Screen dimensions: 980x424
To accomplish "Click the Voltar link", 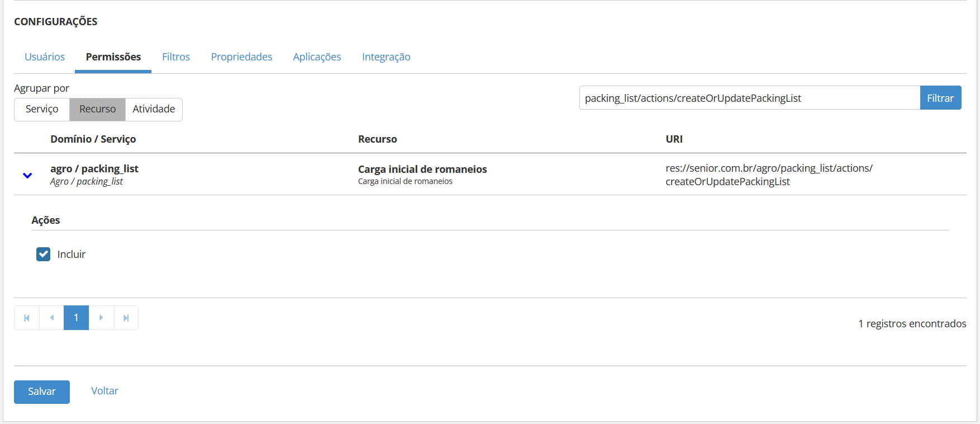I will coord(104,391).
